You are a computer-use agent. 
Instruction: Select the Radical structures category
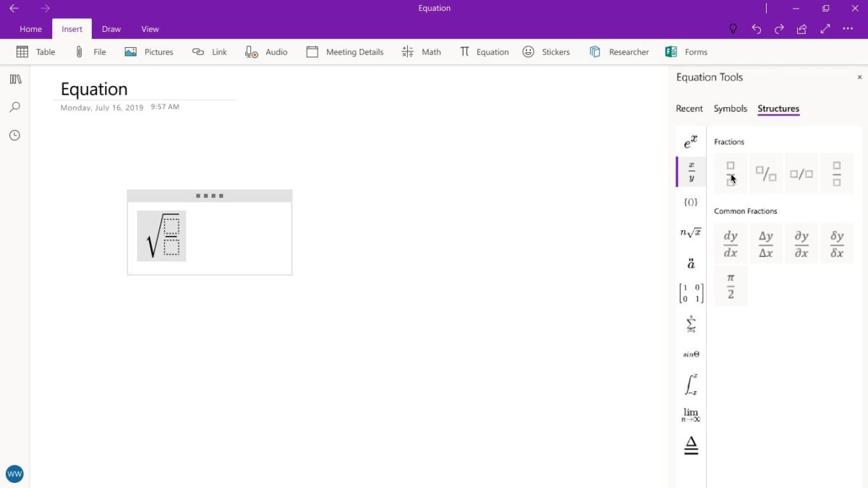coord(689,232)
